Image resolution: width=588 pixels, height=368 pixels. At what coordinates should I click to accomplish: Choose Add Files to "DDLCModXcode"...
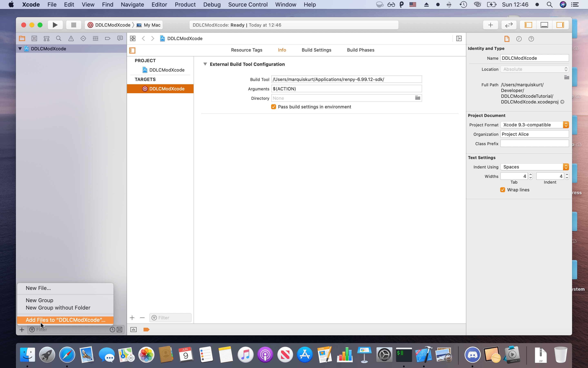point(65,320)
